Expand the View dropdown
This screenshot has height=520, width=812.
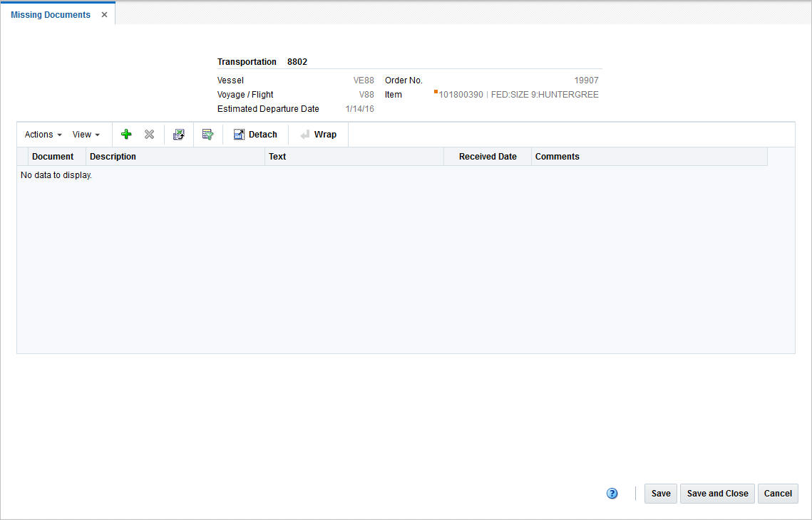[86, 134]
